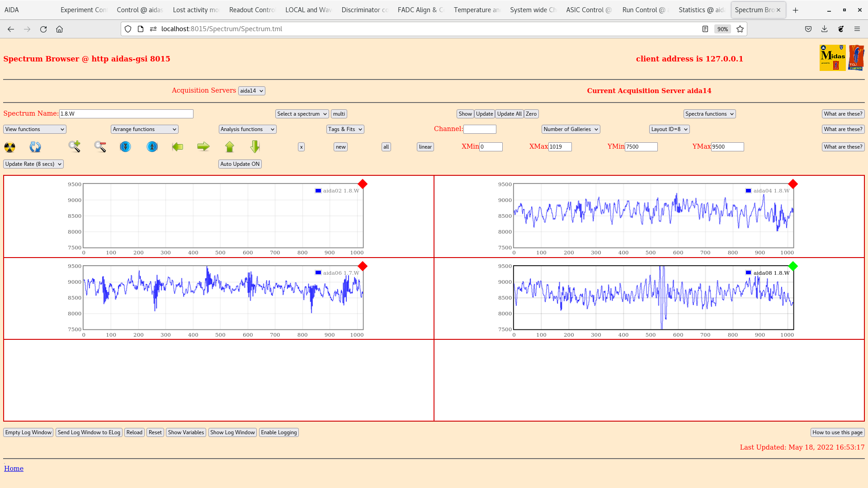
Task: Click the zoom in magnifier icon
Action: pos(75,146)
